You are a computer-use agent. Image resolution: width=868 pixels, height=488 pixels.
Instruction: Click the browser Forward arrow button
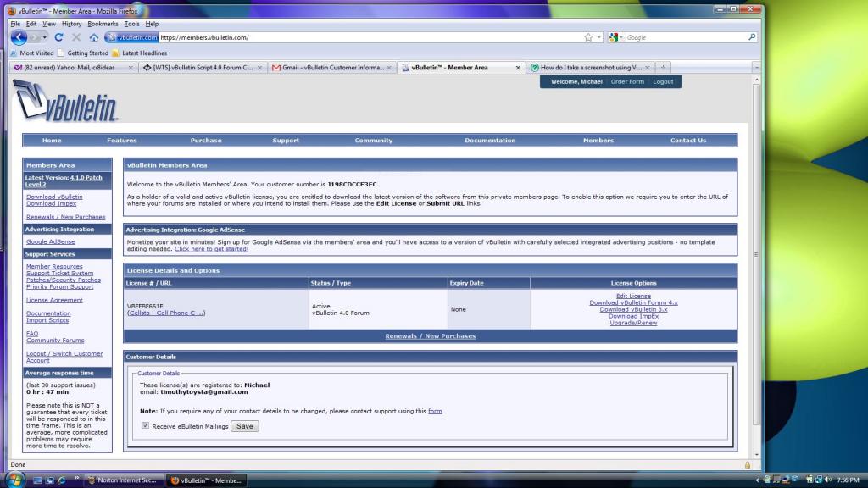tap(36, 37)
